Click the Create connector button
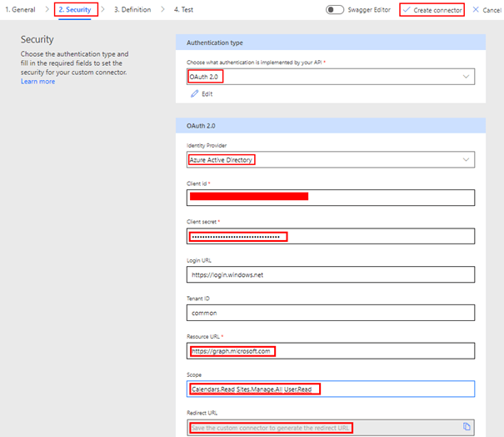This screenshot has width=504, height=437. (437, 10)
